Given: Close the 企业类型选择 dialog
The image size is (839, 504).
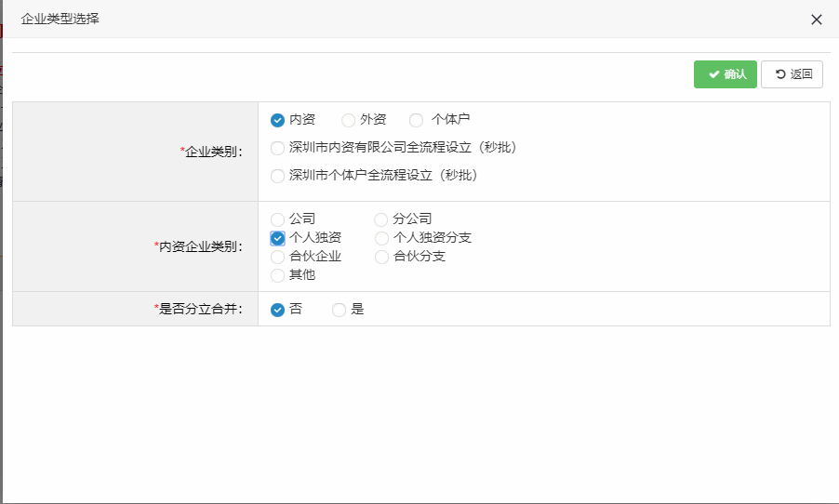Looking at the screenshot, I should [817, 20].
